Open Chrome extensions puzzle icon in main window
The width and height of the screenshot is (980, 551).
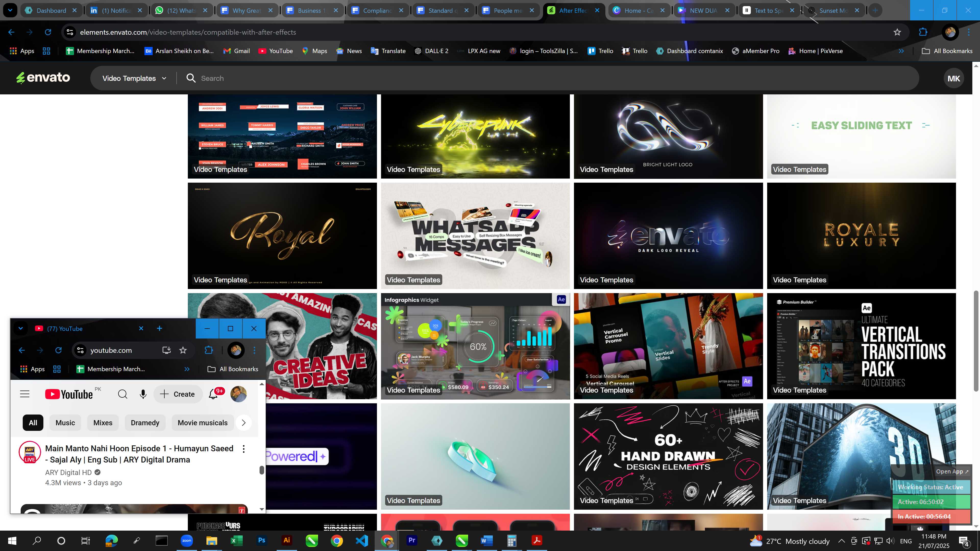tap(923, 32)
